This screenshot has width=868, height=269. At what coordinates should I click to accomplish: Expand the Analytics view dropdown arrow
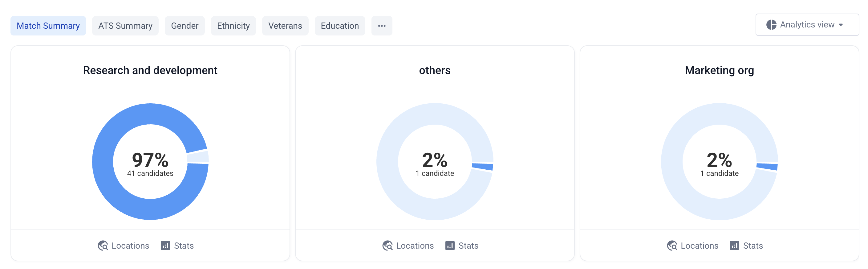click(x=841, y=25)
